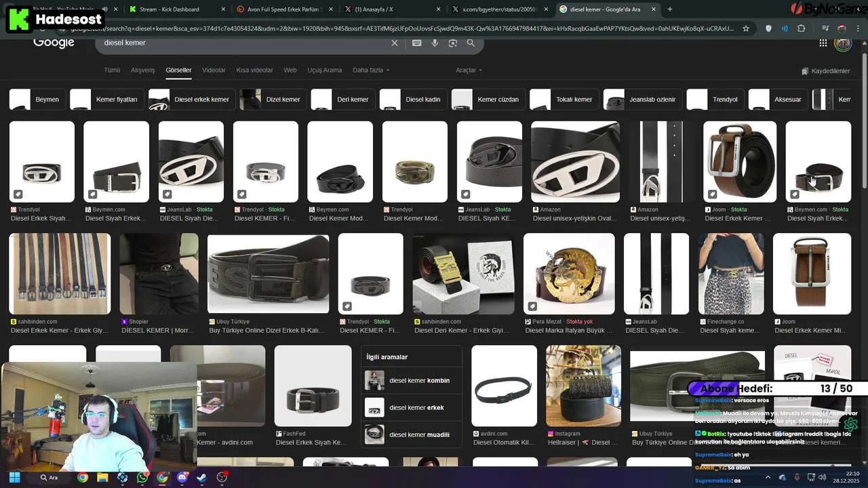Filter by the Trendyol chip

pos(715,99)
